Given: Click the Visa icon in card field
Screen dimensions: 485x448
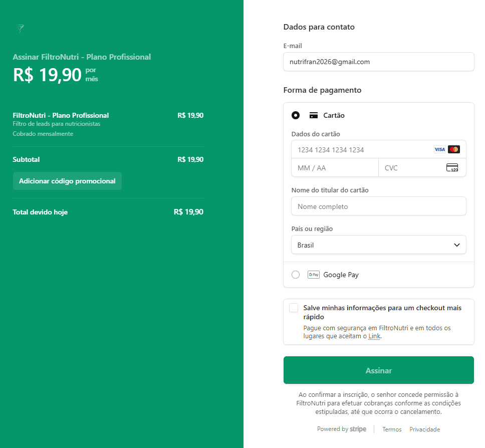Looking at the screenshot, I should click(x=439, y=149).
